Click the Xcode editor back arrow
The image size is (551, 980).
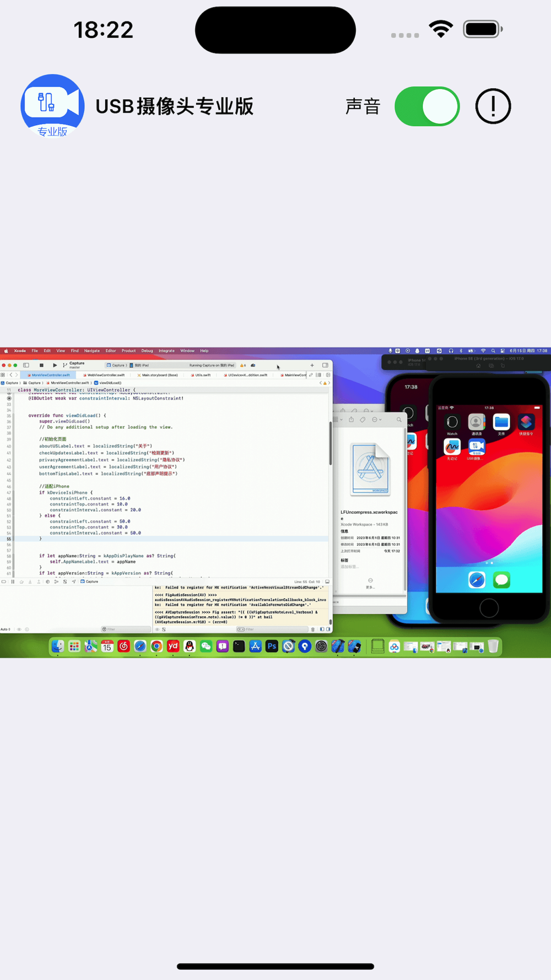tap(10, 375)
